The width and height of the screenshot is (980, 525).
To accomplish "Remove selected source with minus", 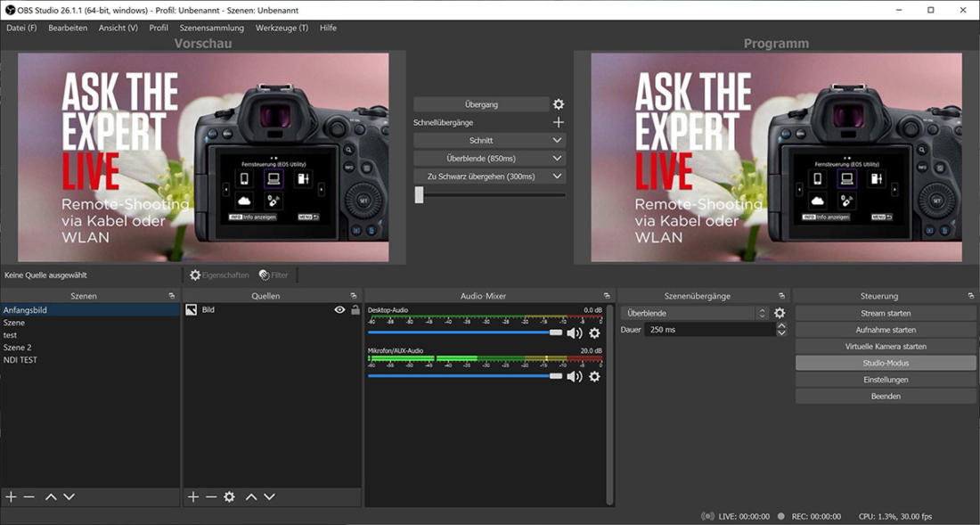I will pyautogui.click(x=211, y=496).
